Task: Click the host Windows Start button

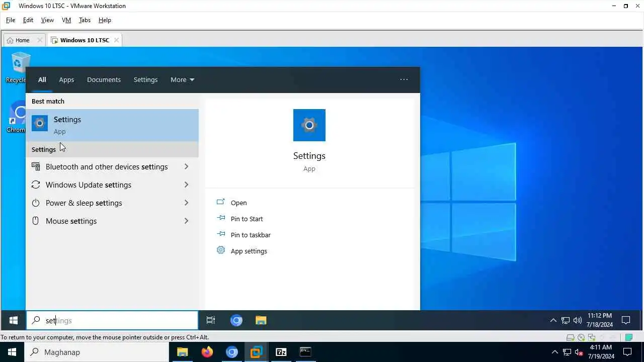Action: (x=12, y=352)
